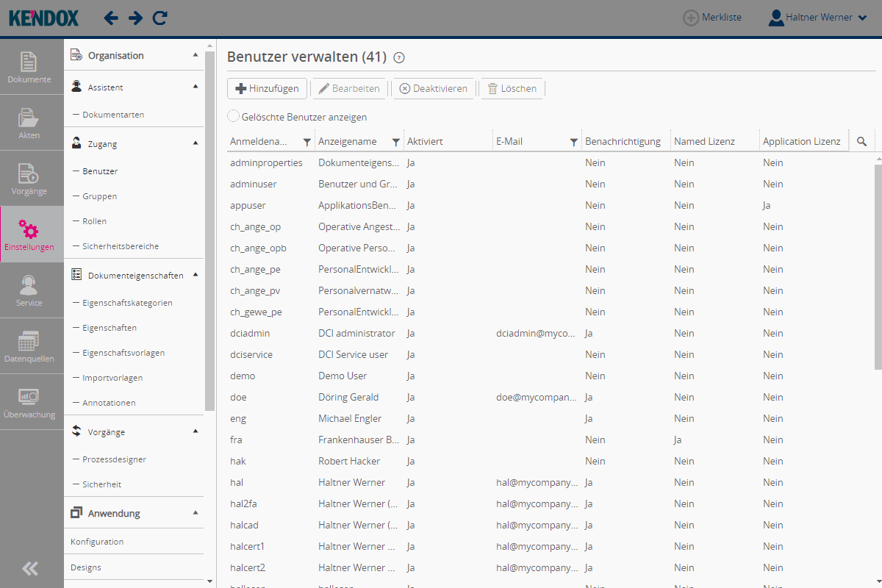Viewport: 882px width, 588px height.
Task: Click the table search magnifier icon
Action: [862, 142]
